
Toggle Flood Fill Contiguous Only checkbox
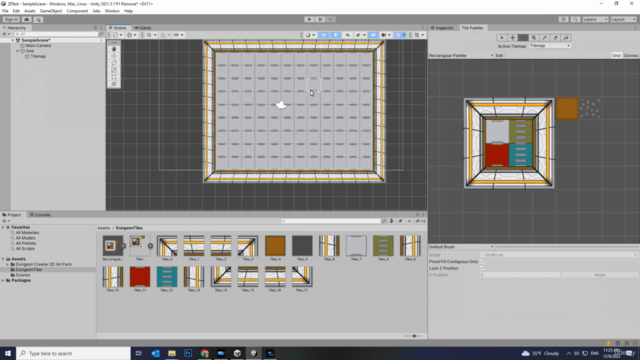coord(482,262)
